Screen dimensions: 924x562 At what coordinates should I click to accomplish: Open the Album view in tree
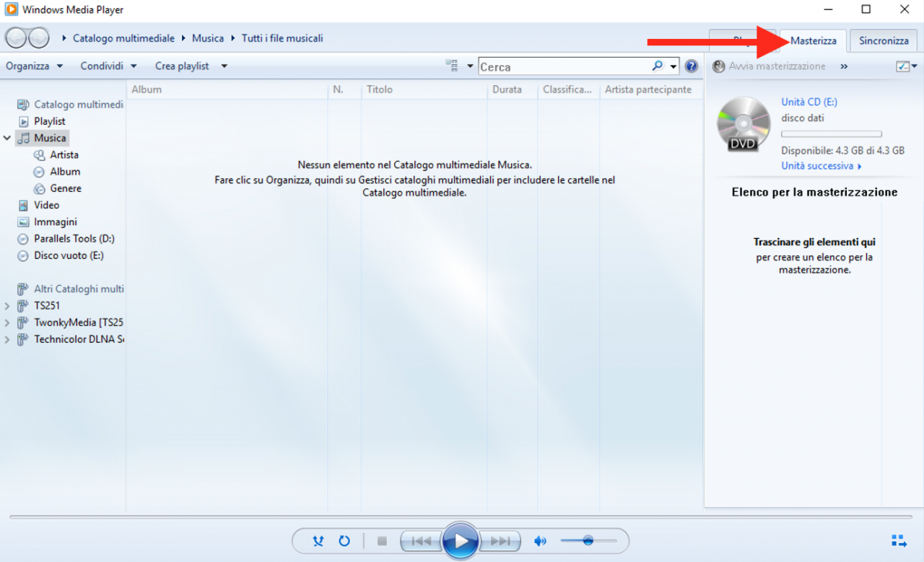pos(57,172)
